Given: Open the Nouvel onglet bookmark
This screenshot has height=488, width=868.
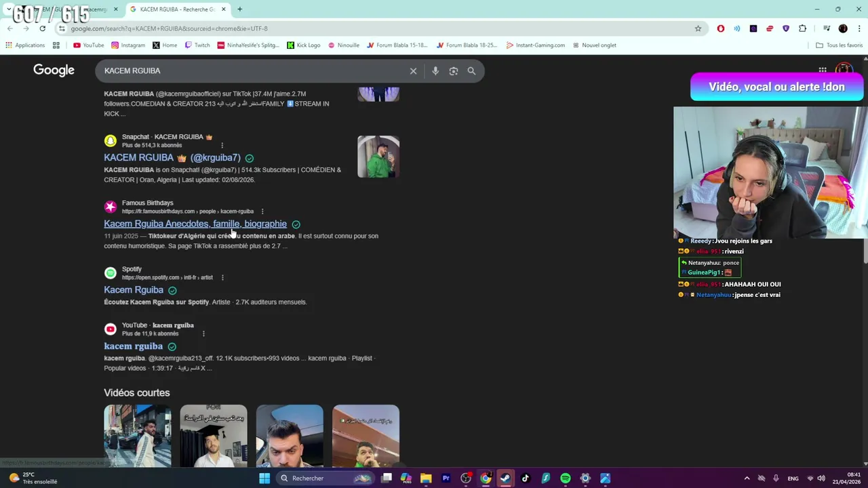Looking at the screenshot, I should [x=595, y=45].
